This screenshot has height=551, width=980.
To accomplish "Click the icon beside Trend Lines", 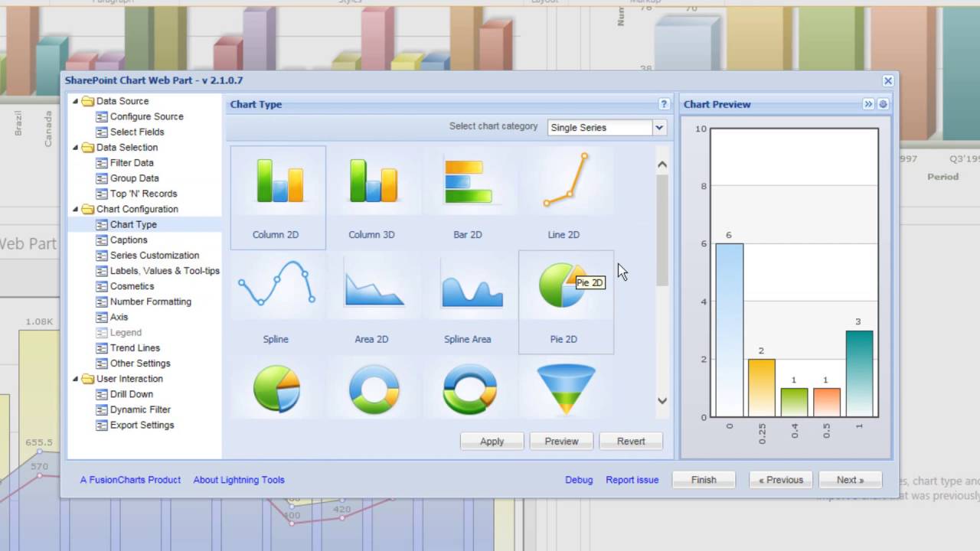I will 102,348.
